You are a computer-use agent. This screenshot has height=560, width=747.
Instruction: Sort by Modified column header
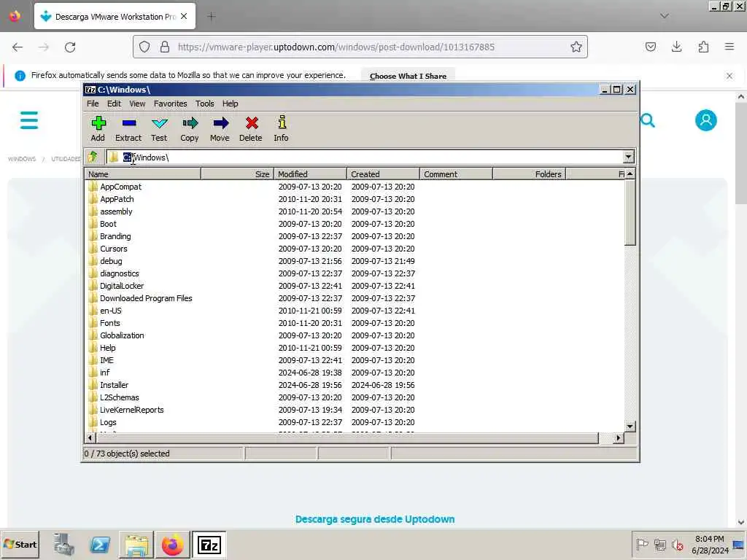pyautogui.click(x=310, y=174)
